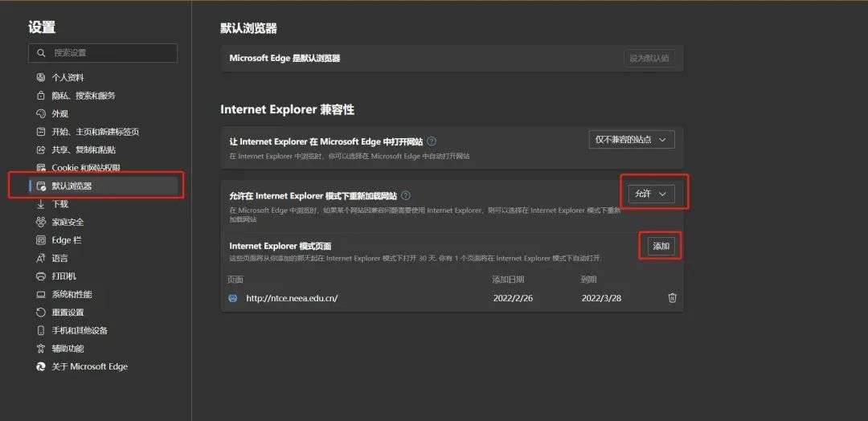The height and width of the screenshot is (421, 868).
Task: Open 语言 language settings
Action: click(59, 259)
